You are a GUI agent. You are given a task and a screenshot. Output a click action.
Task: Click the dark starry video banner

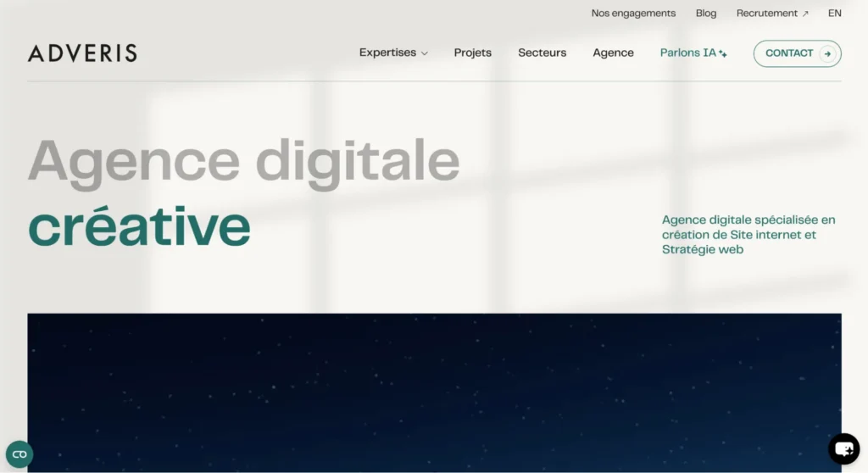[x=434, y=392]
